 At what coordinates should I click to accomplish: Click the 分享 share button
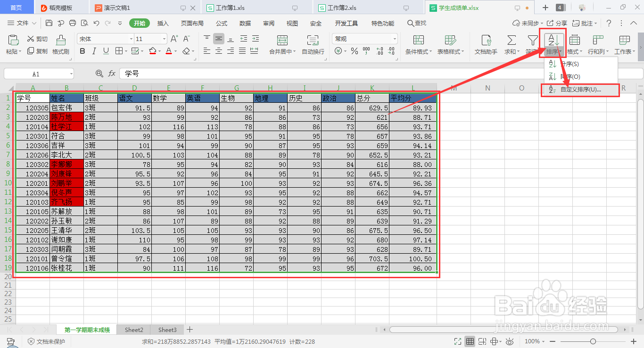(557, 23)
